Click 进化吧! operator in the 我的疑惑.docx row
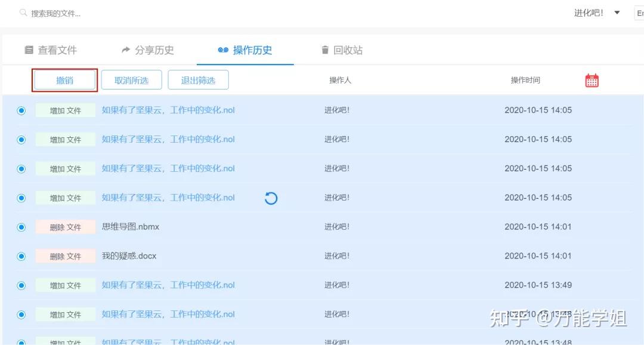This screenshot has width=644, height=345. tap(337, 256)
